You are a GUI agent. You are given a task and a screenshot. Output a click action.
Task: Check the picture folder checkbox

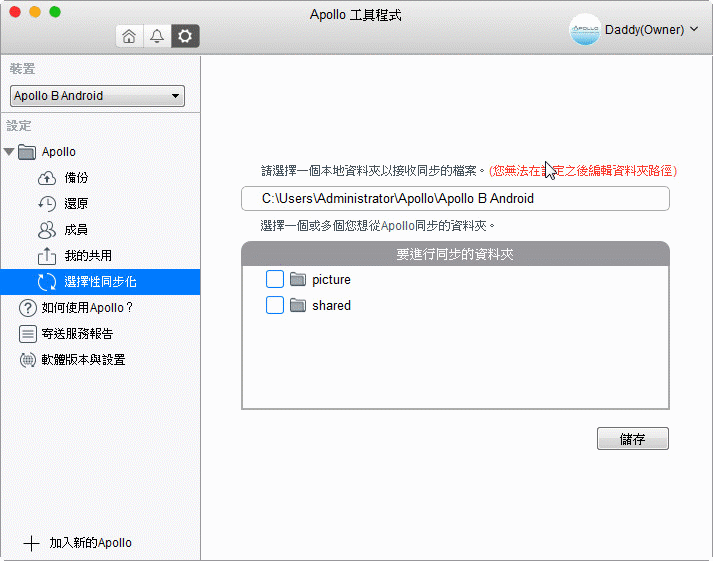[275, 279]
